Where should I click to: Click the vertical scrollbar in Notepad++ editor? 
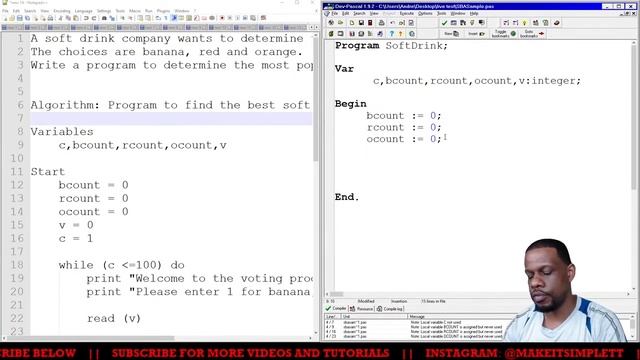pyautogui.click(x=316, y=98)
